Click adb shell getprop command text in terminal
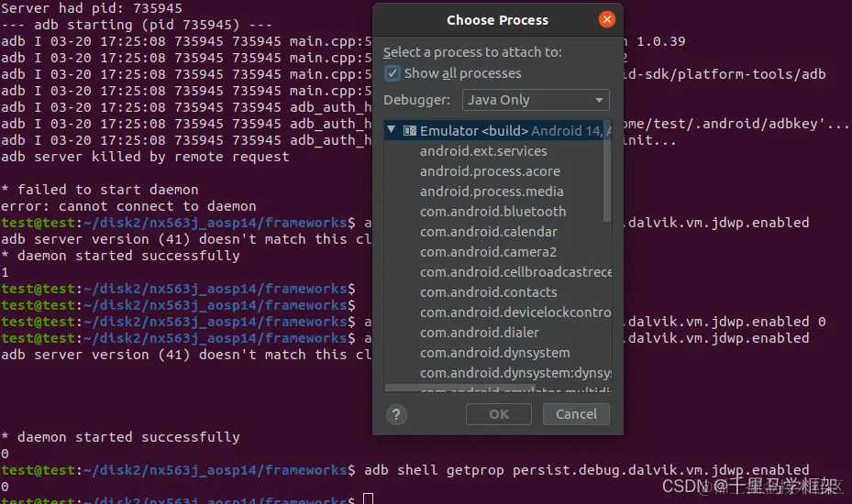 (x=586, y=470)
